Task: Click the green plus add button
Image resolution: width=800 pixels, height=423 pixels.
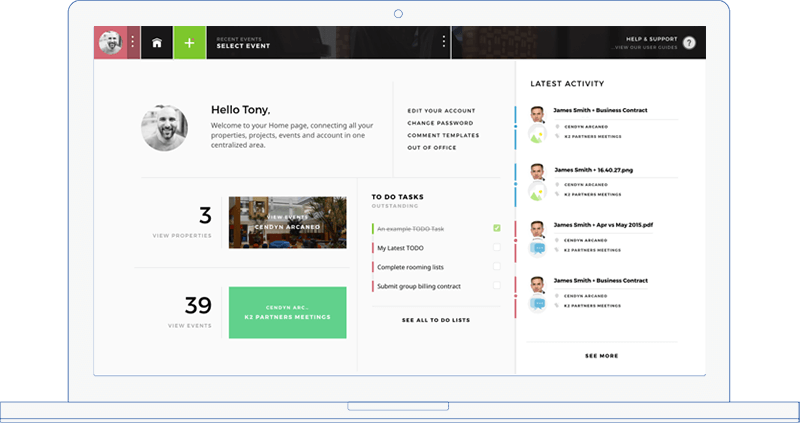Action: (x=189, y=43)
